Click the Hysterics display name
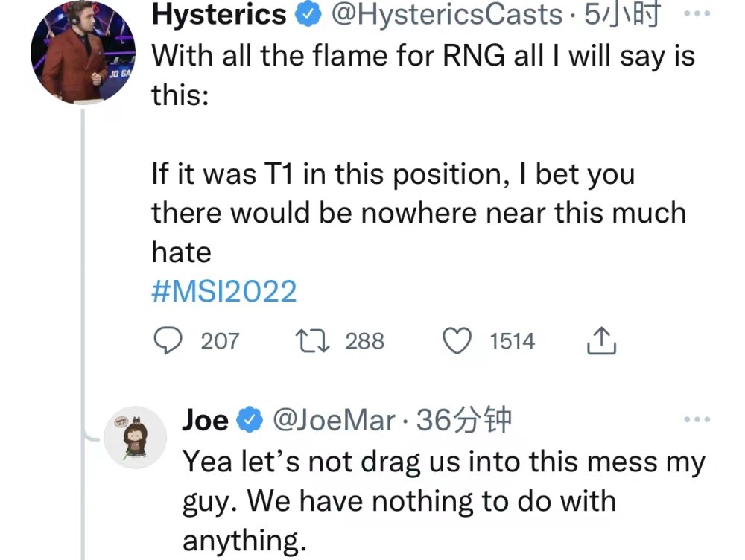 point(218,15)
